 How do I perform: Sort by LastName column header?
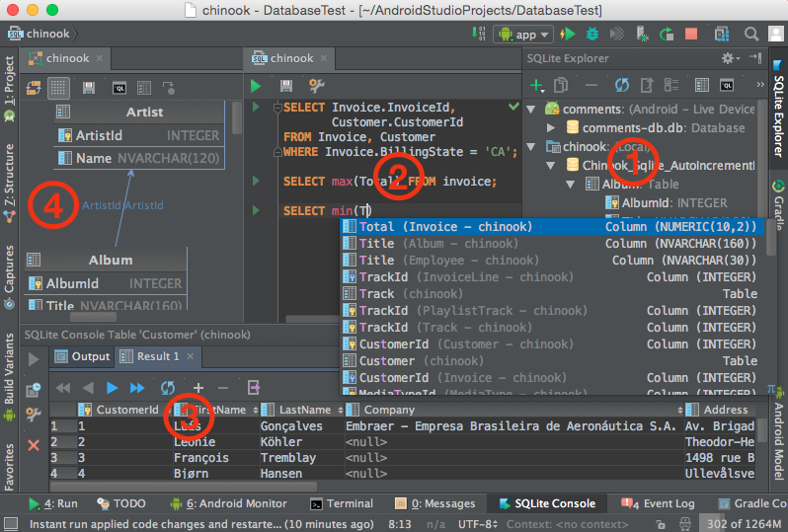coord(301,410)
